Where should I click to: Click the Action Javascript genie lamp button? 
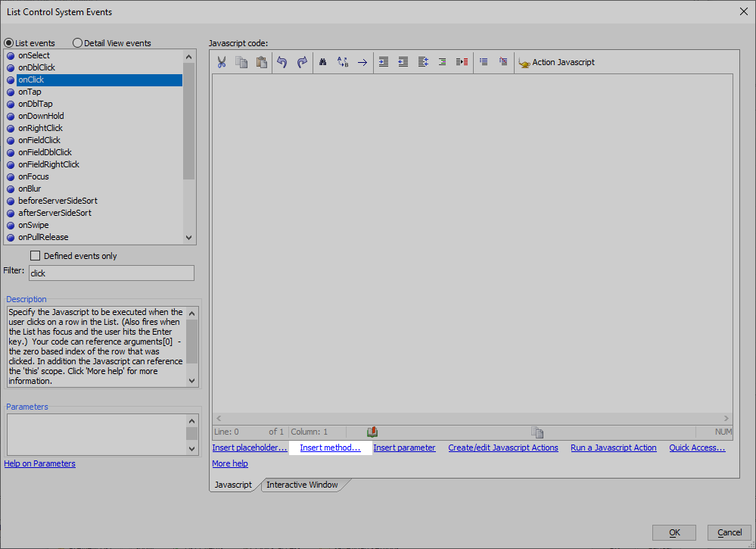[557, 62]
